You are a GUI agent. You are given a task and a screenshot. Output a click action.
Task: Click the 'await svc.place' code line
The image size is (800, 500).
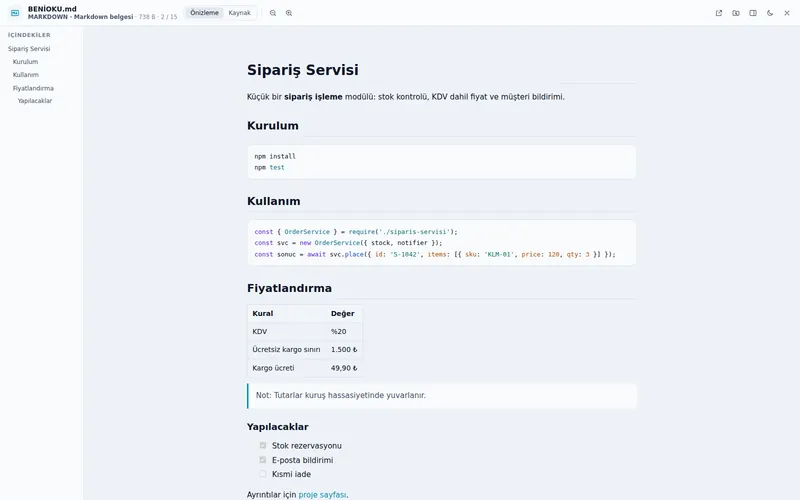coord(435,254)
